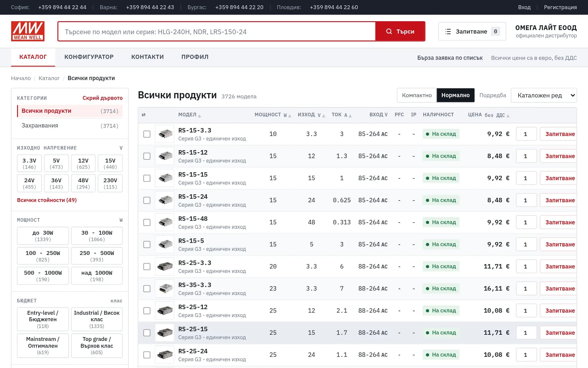The image size is (588, 368).
Task: Click the quantity field for RS-15-15
Action: coord(526,178)
